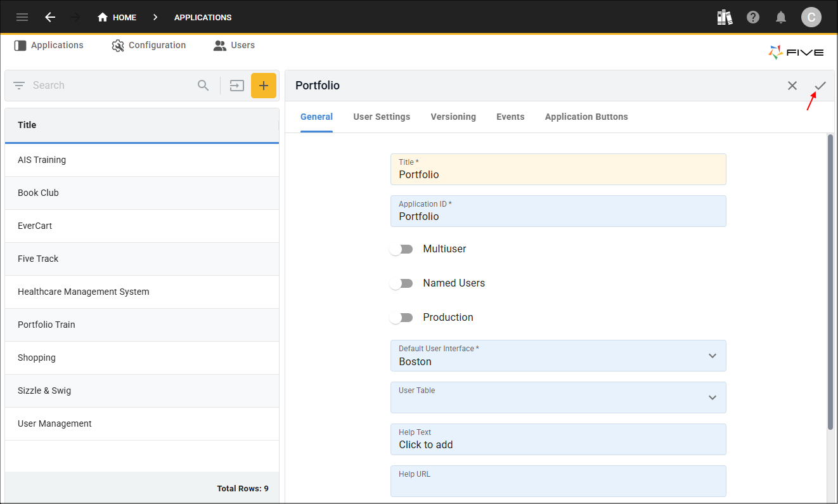Image resolution: width=838 pixels, height=504 pixels.
Task: Save the form with checkmark icon
Action: [x=820, y=86]
